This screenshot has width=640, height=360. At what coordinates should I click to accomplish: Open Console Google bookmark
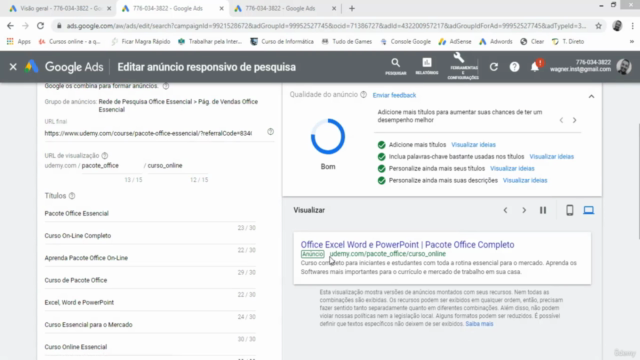click(x=406, y=42)
